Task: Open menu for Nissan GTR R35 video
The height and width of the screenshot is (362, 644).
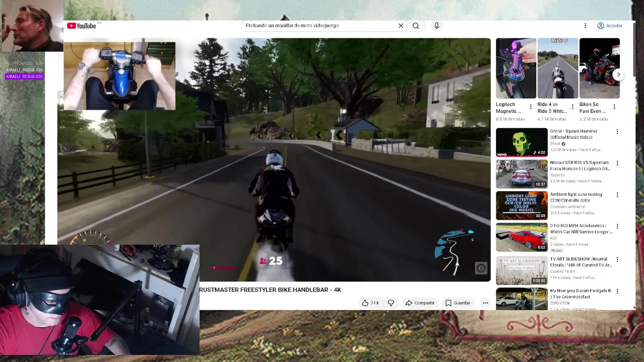Action: point(617,163)
